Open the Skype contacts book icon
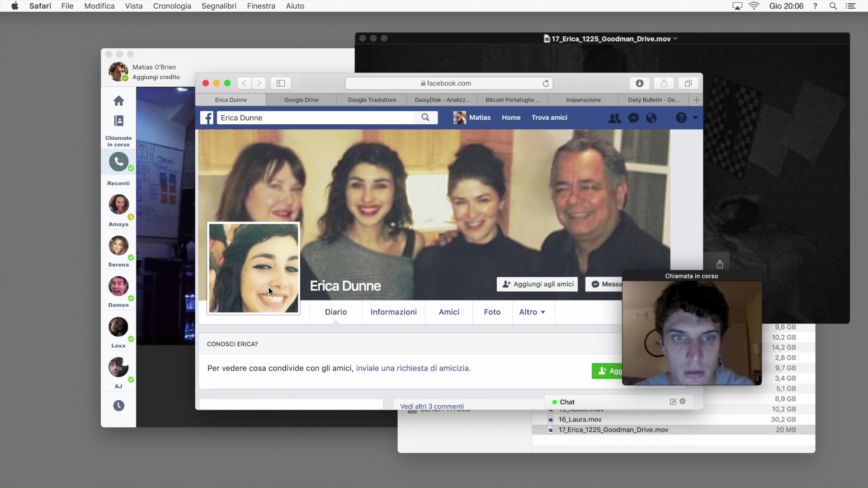868x488 pixels. pyautogui.click(x=118, y=121)
